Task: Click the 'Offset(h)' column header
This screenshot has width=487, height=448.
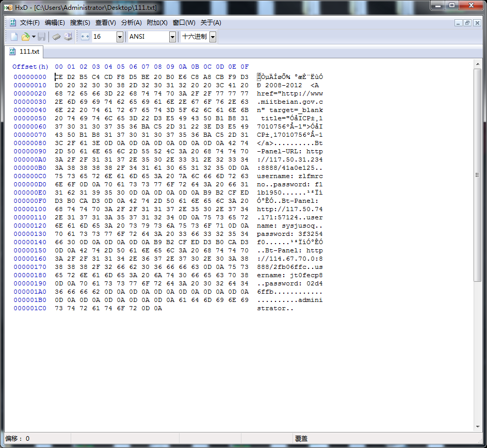Action: click(30, 67)
